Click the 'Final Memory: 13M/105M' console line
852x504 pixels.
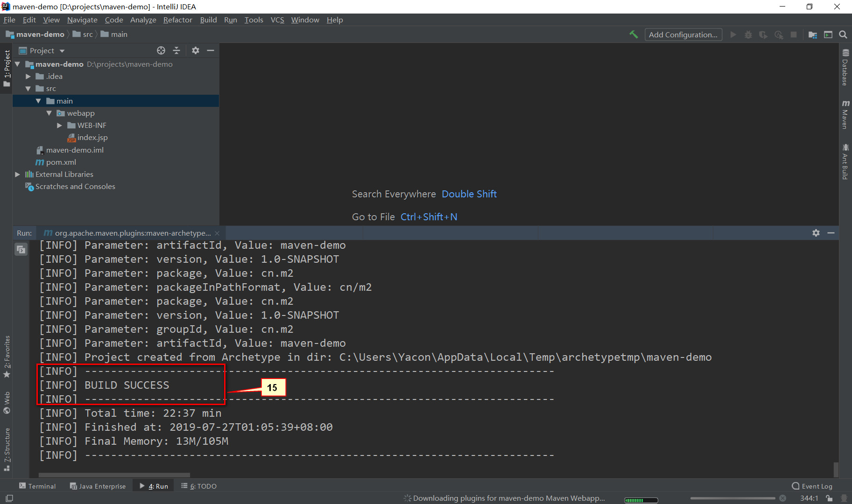134,441
